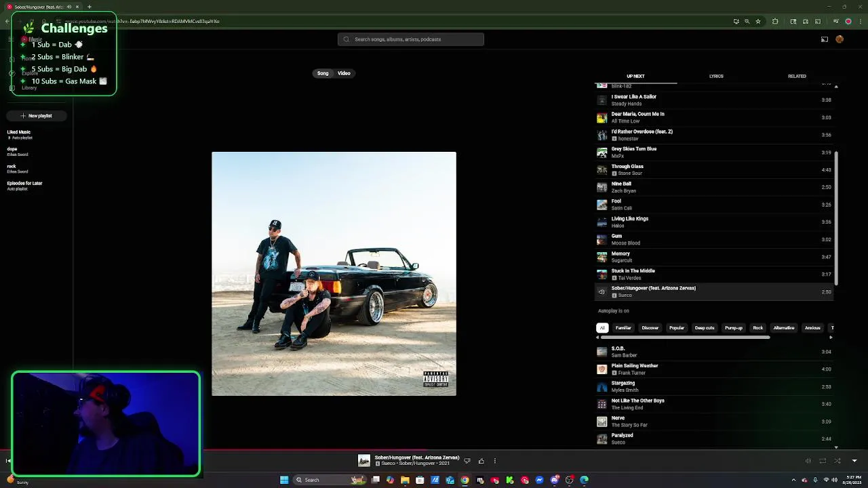Select the Familiar filter chip
The width and height of the screenshot is (868, 488).
pyautogui.click(x=623, y=328)
